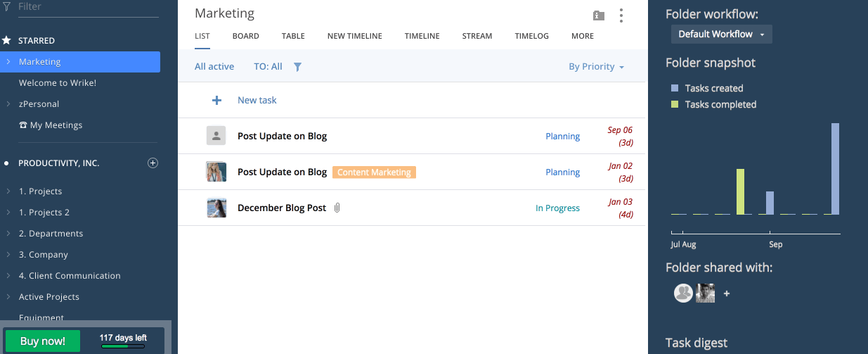
Task: Click the green Buy now! button
Action: tap(43, 341)
